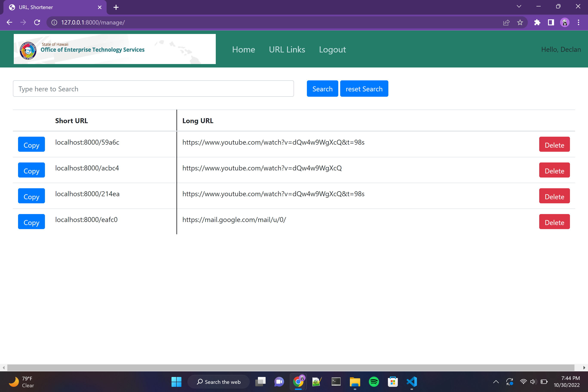Delete the localhost:8000/214ea row
This screenshot has width=588, height=392.
[x=554, y=196]
